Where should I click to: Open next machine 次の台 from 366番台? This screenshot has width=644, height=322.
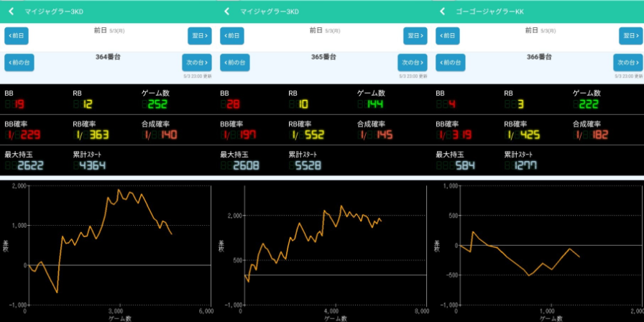pos(628,63)
